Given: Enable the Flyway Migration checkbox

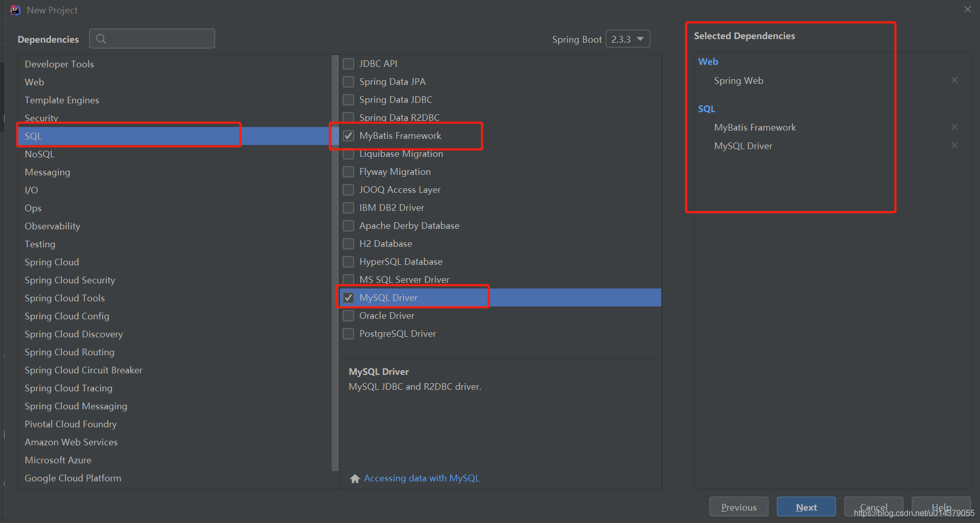Looking at the screenshot, I should click(349, 172).
